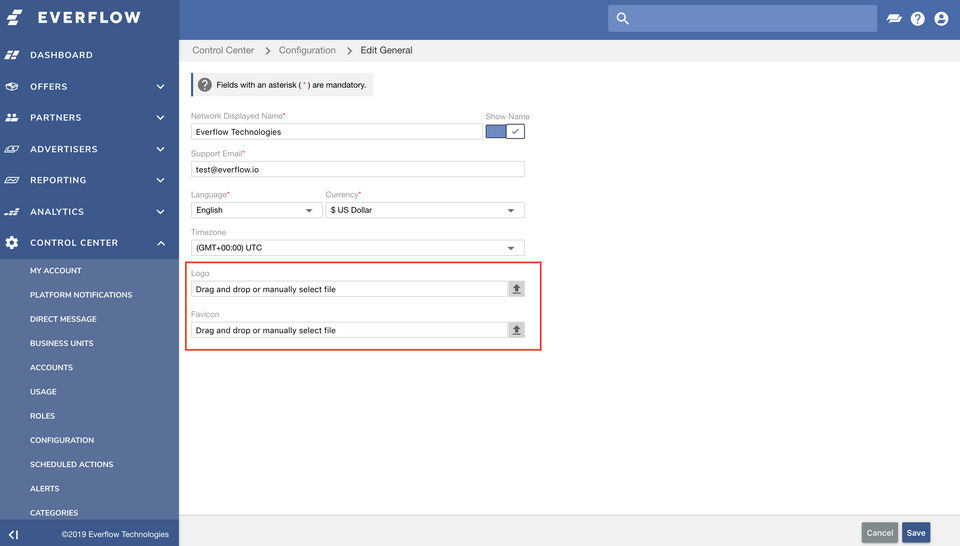Toggle the Show Name switch

click(x=505, y=131)
